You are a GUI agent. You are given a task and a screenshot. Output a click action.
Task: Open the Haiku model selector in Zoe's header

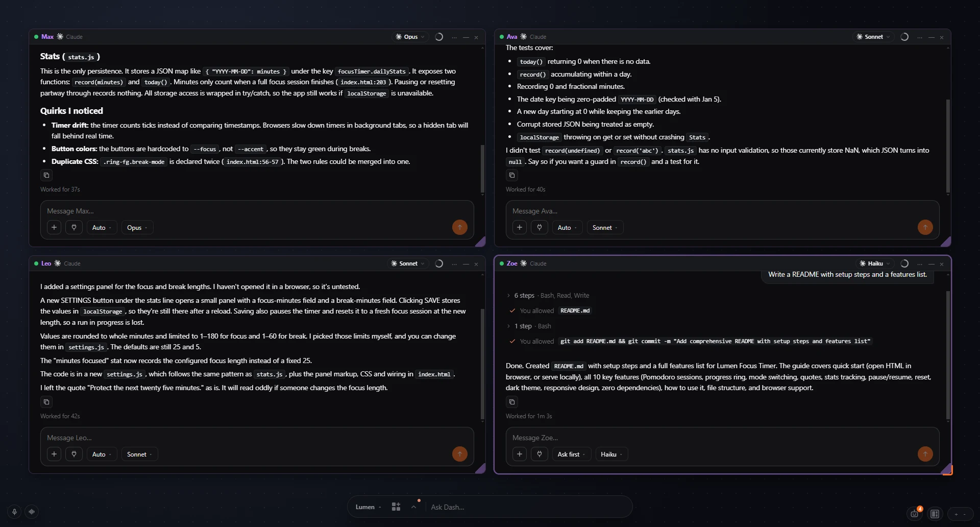point(875,263)
